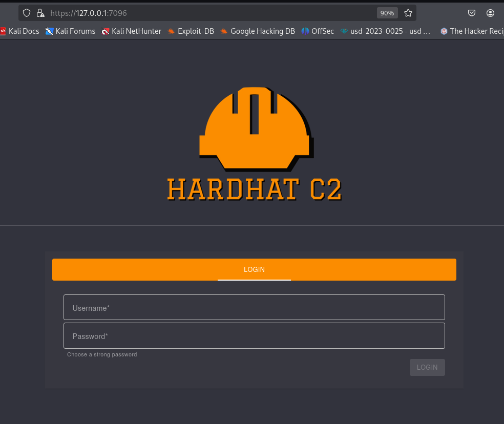Click the gray LOGIN submit button
The image size is (504, 424).
(x=427, y=367)
